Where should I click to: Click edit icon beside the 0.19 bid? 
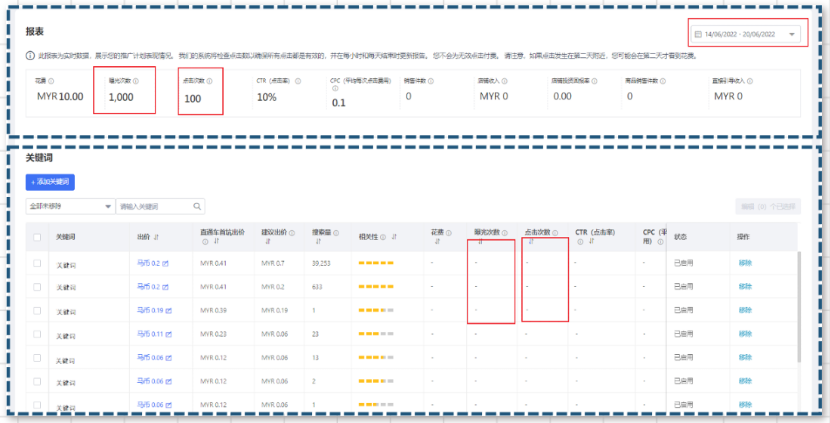point(169,310)
